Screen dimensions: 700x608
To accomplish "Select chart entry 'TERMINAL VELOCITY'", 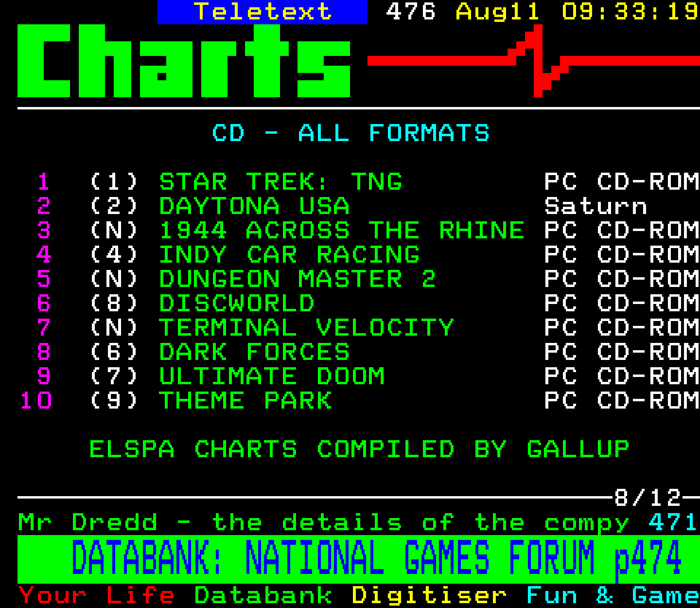I will (x=306, y=328).
